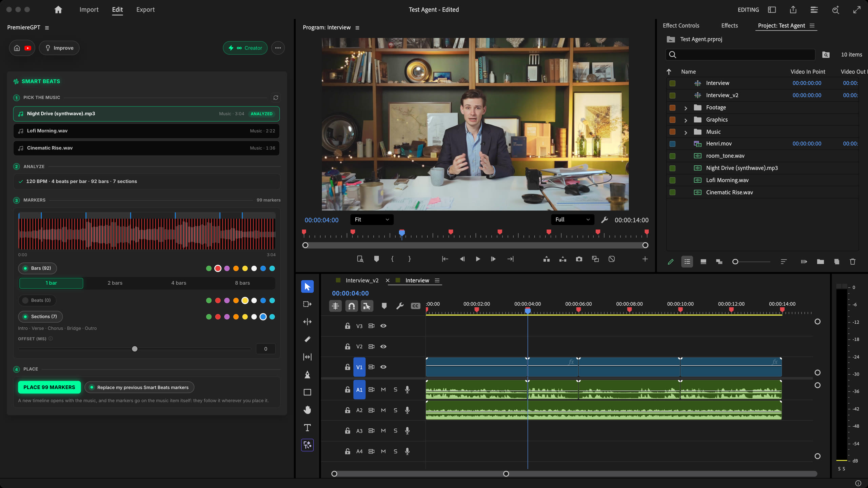Open the Fit zoom level dropdown
Viewport: 868px width, 488px height.
[x=372, y=220]
